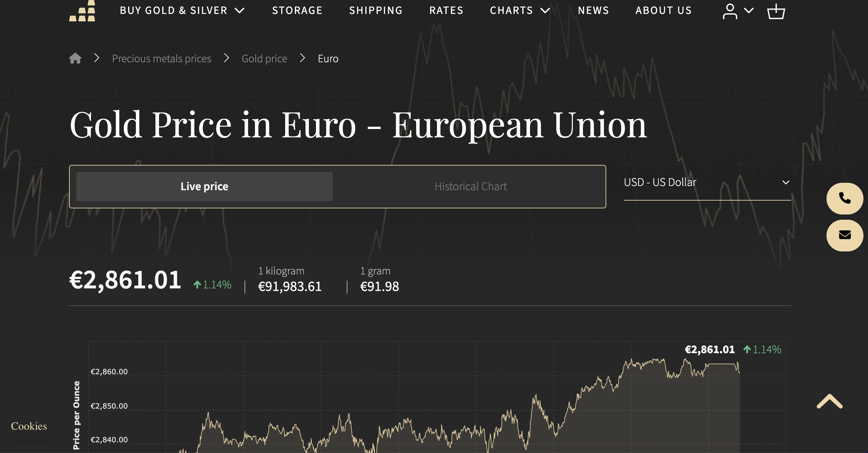Viewport: 868px width, 453px height.
Task: Go to Rates in navigation
Action: (x=446, y=10)
